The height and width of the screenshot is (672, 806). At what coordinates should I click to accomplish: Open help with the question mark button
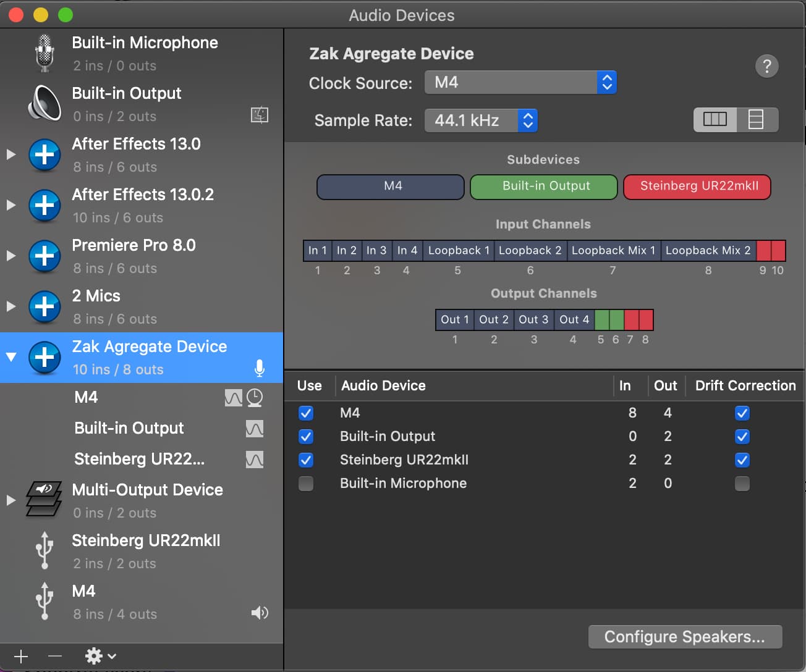(767, 66)
